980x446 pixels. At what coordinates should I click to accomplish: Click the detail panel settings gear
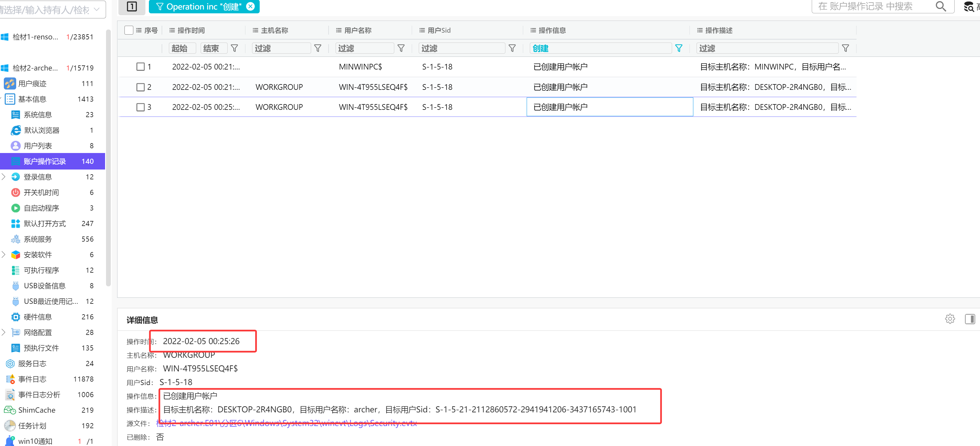(950, 319)
